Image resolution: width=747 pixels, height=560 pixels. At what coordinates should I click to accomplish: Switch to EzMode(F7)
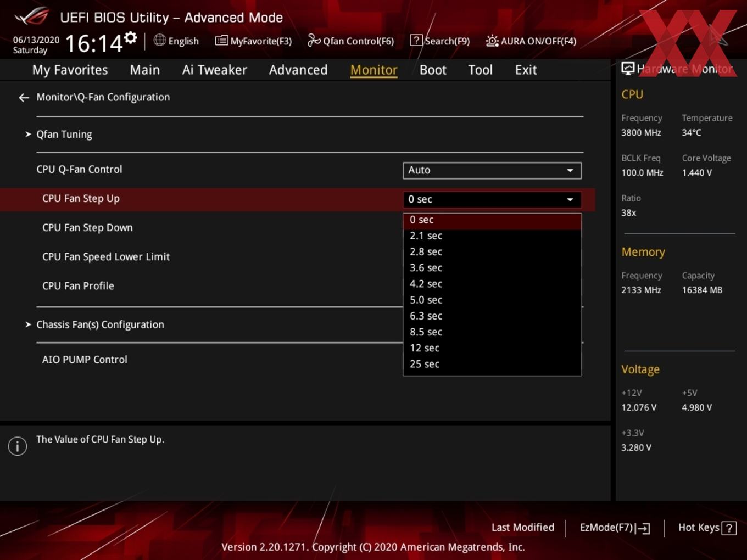click(615, 528)
